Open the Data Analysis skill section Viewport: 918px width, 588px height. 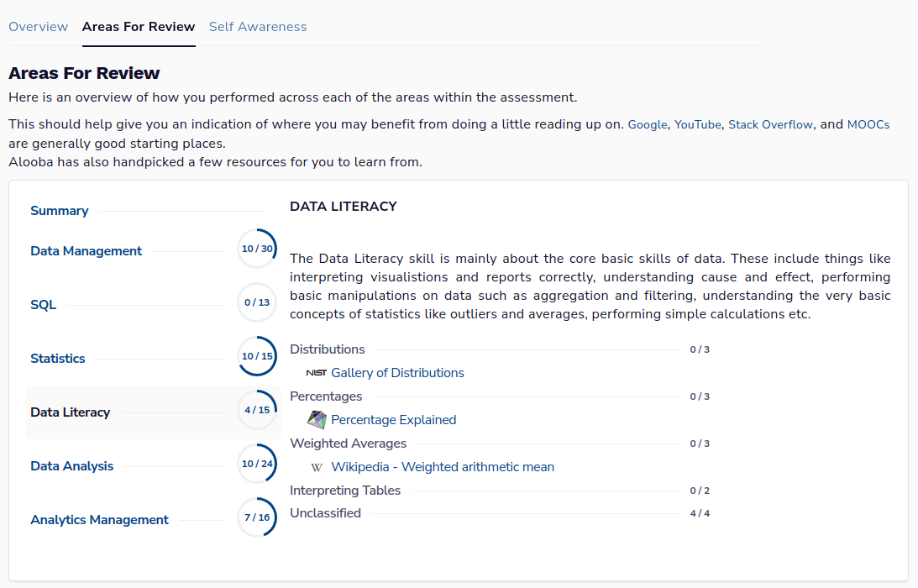pos(72,466)
